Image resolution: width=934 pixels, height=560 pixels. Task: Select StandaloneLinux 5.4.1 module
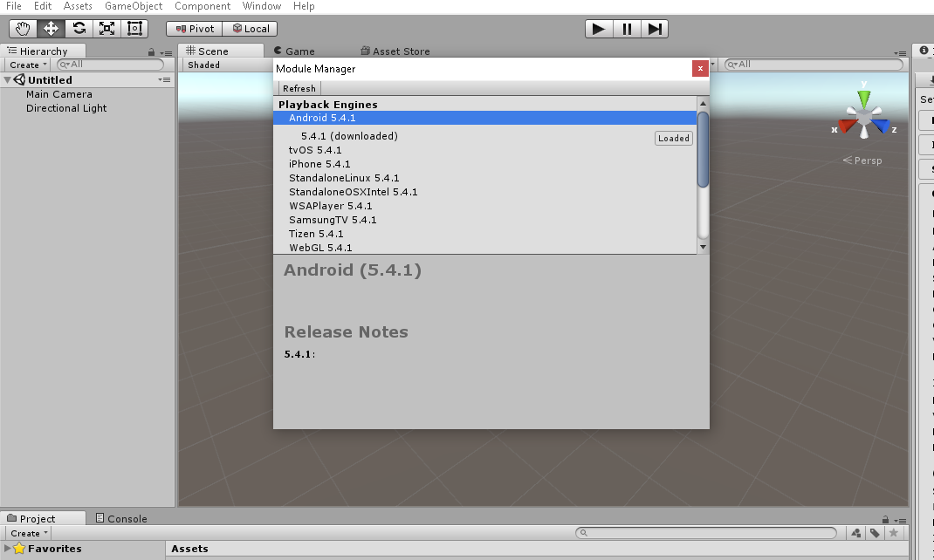[x=344, y=178]
